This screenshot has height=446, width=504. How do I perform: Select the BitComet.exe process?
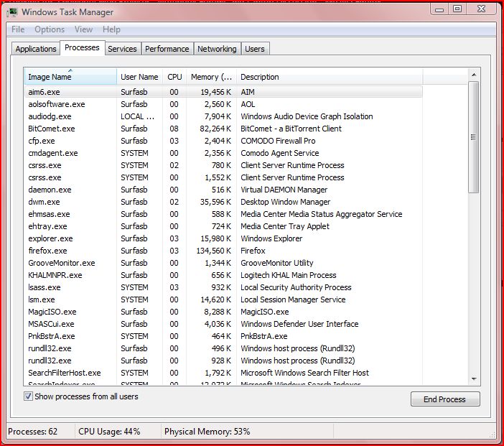click(x=223, y=129)
